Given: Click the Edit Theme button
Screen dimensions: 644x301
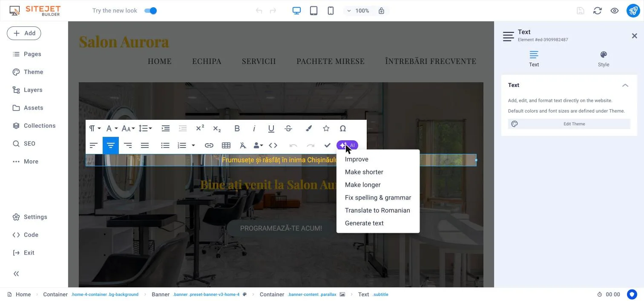Looking at the screenshot, I should pos(569,124).
